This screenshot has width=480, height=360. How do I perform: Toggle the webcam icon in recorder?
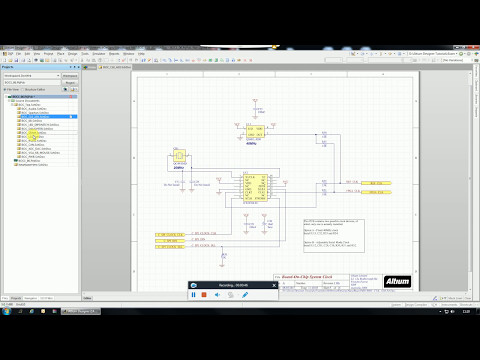[x=230, y=295]
